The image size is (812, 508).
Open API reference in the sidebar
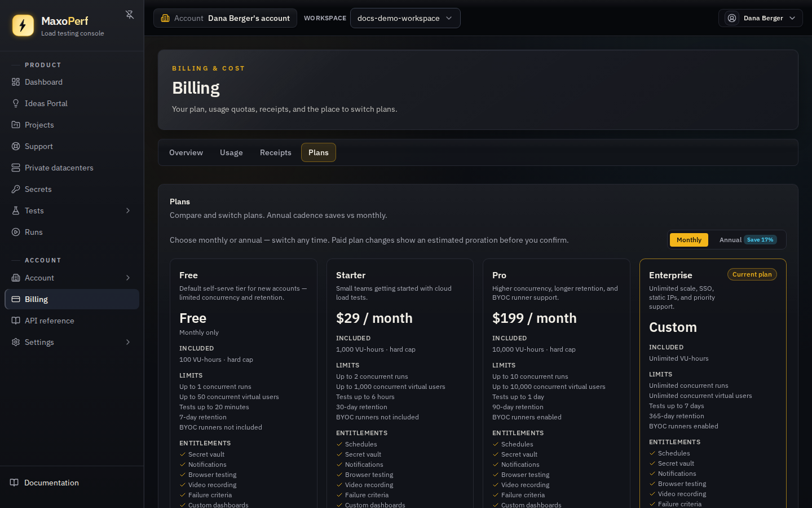[72, 321]
